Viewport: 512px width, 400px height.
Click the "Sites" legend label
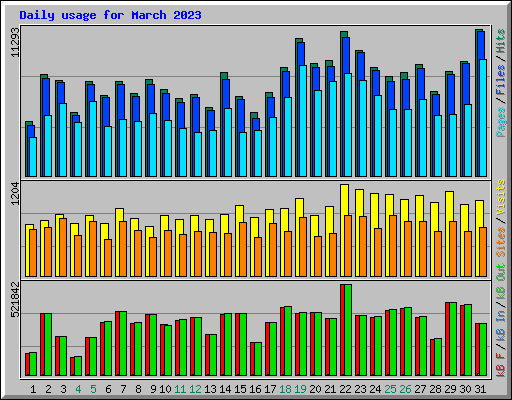point(501,242)
